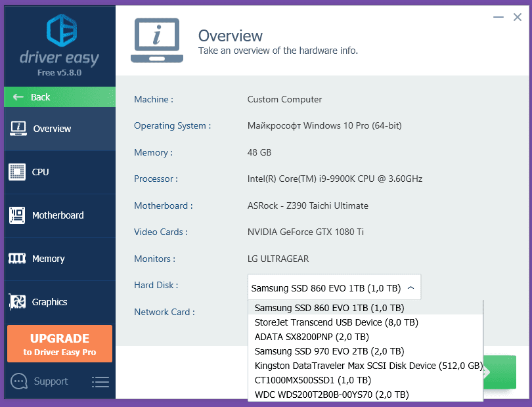Open the Graphics section

[x=60, y=302]
